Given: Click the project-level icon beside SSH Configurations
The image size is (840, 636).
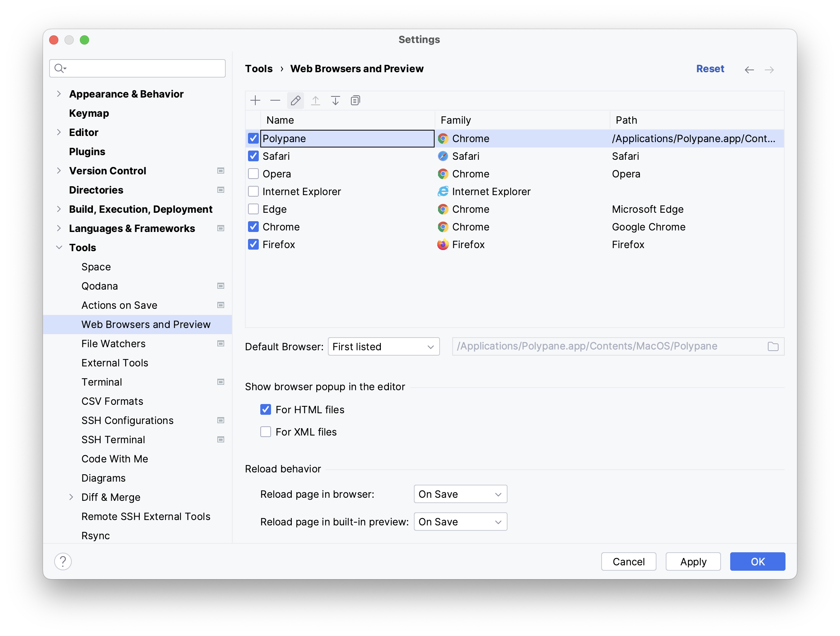Looking at the screenshot, I should click(221, 420).
